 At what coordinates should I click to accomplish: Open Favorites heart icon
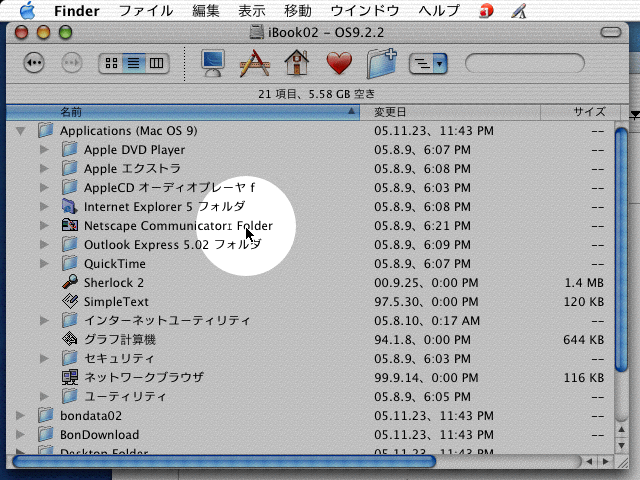[x=339, y=64]
